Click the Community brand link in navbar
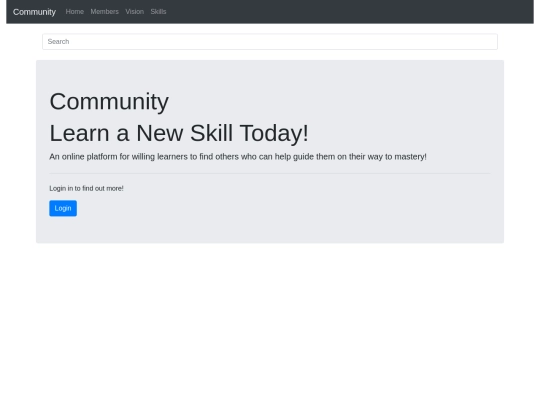Viewport: 540px width, 405px height. click(x=34, y=12)
